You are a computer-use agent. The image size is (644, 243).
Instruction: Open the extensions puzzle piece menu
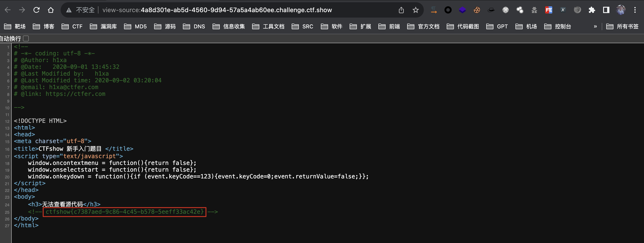coord(592,10)
